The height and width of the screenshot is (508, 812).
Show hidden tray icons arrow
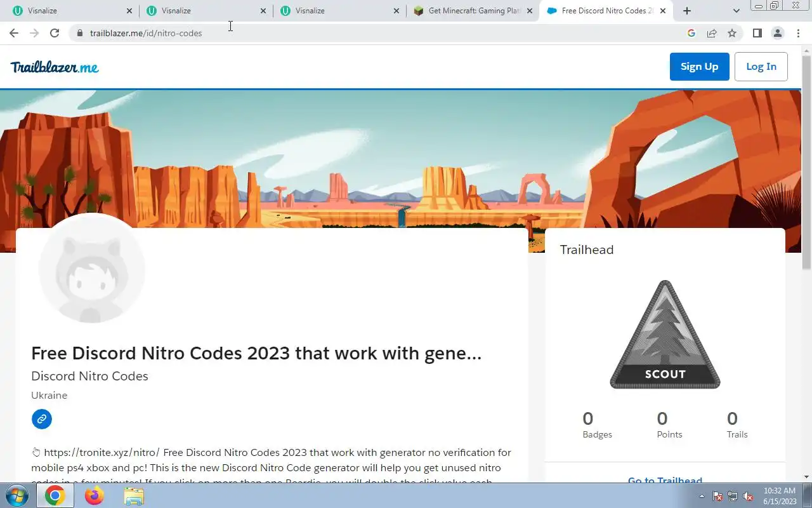coord(702,496)
